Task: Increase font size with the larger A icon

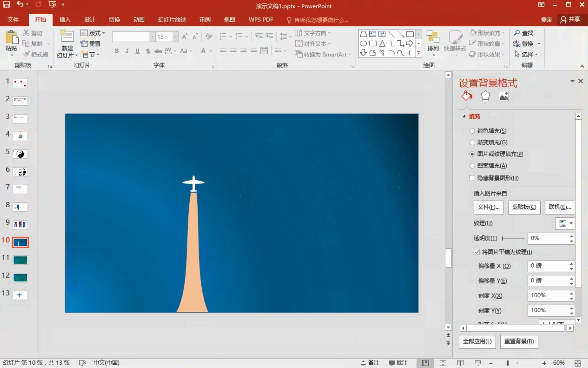Action: [x=185, y=37]
